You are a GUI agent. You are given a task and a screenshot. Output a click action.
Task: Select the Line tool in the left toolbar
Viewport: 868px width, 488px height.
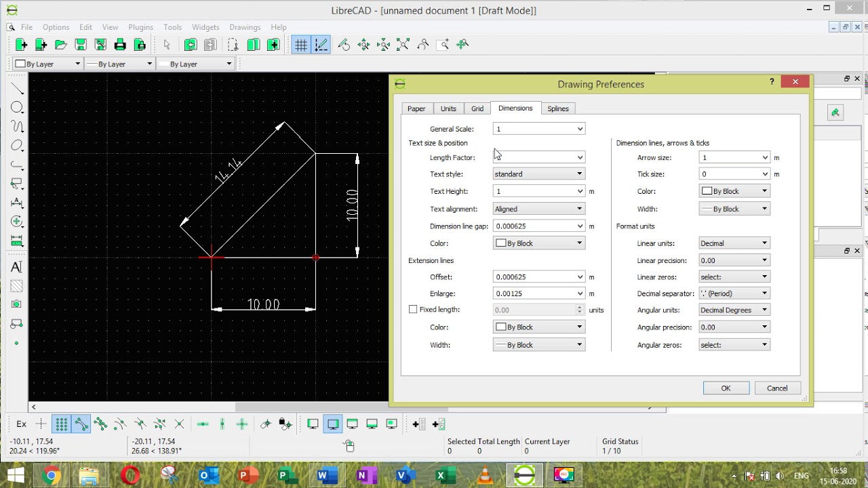click(x=17, y=89)
